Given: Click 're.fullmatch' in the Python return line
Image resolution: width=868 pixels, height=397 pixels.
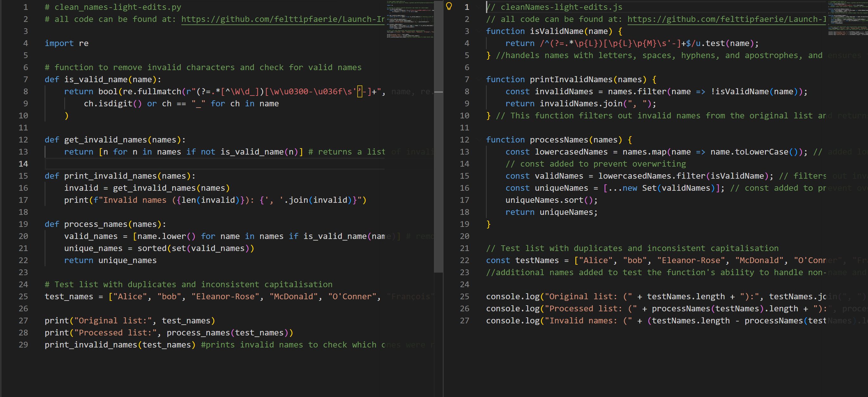Looking at the screenshot, I should 152,92.
